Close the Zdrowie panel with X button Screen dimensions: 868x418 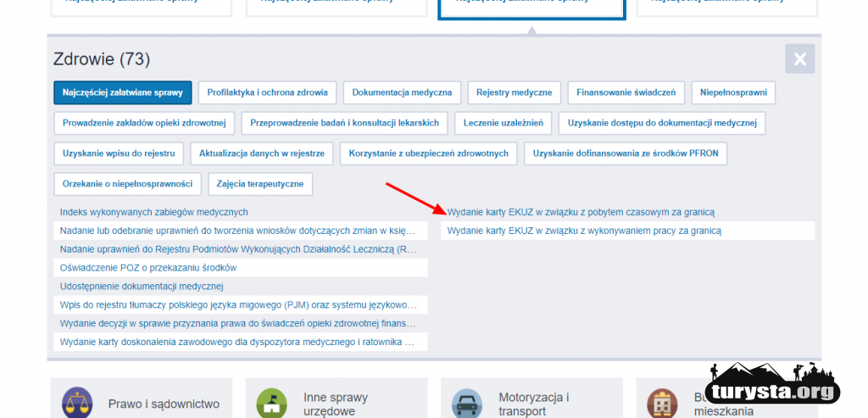799,59
